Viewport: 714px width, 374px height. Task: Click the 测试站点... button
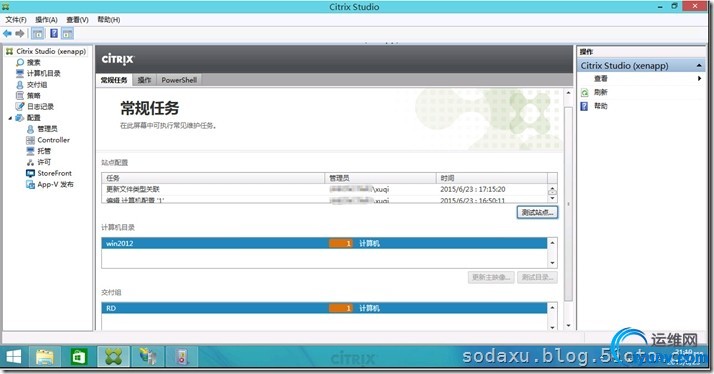click(x=537, y=212)
